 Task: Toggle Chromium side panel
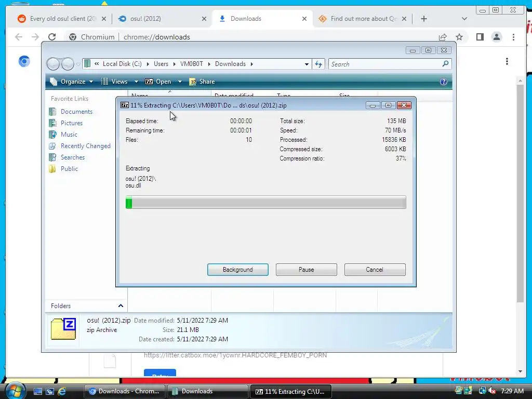480,37
